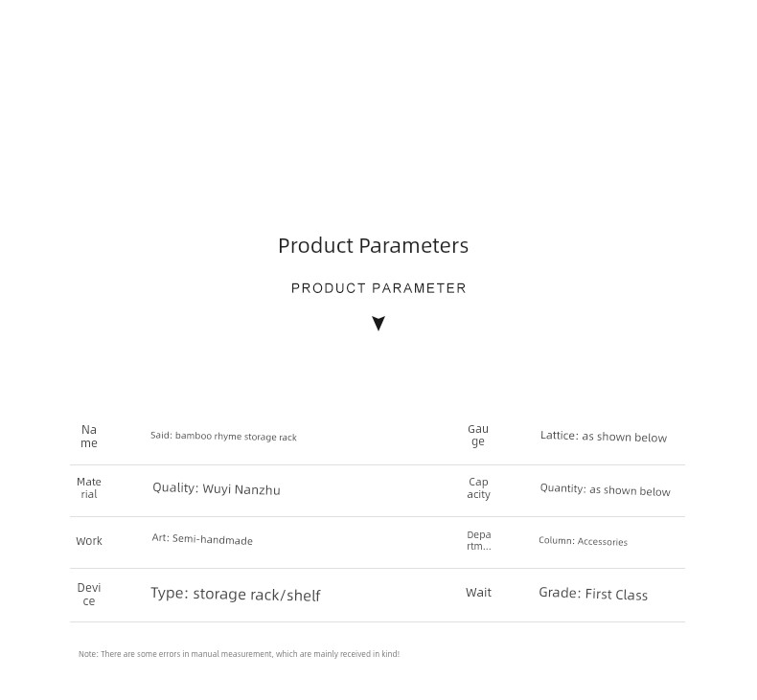The width and height of the screenshot is (757, 700).
Task: Click Type: storage rack/shelf text
Action: [x=236, y=594]
